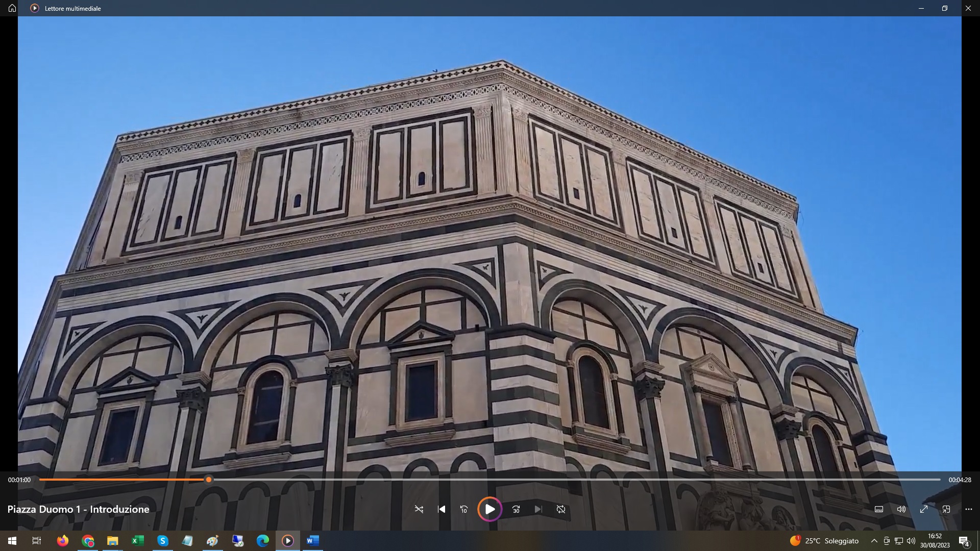980x551 pixels.
Task: Click the video frame to toggle playback
Action: pos(490,245)
